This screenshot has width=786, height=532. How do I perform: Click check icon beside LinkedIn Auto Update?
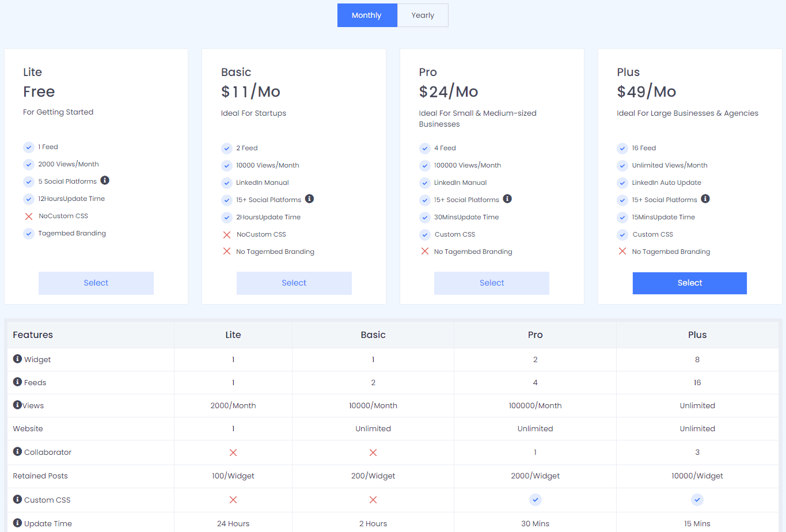click(x=622, y=183)
